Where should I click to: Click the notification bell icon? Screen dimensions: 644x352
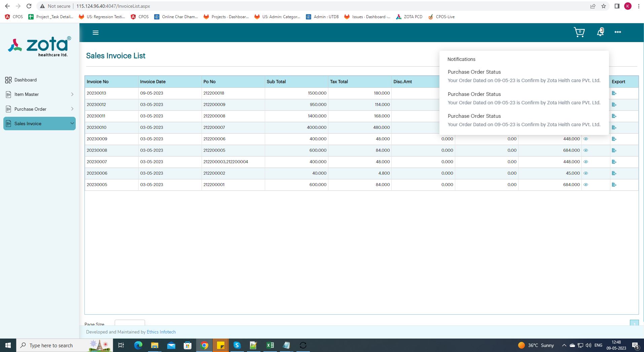[x=600, y=32]
